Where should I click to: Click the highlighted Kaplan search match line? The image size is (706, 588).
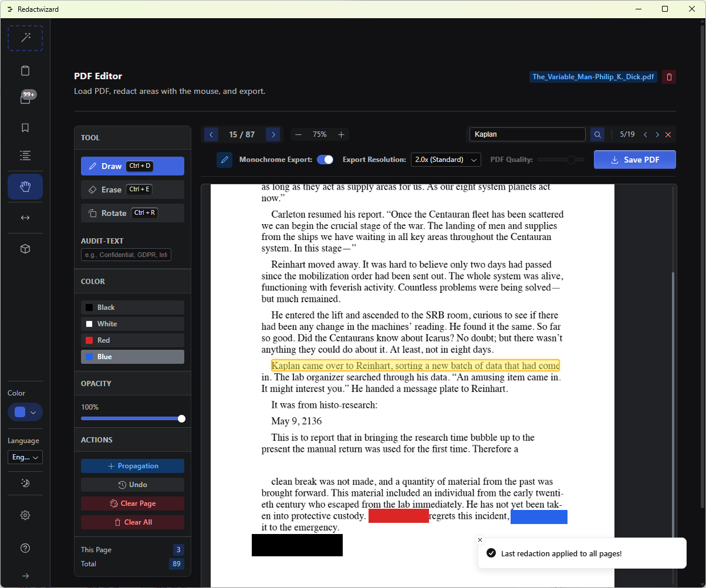(416, 366)
